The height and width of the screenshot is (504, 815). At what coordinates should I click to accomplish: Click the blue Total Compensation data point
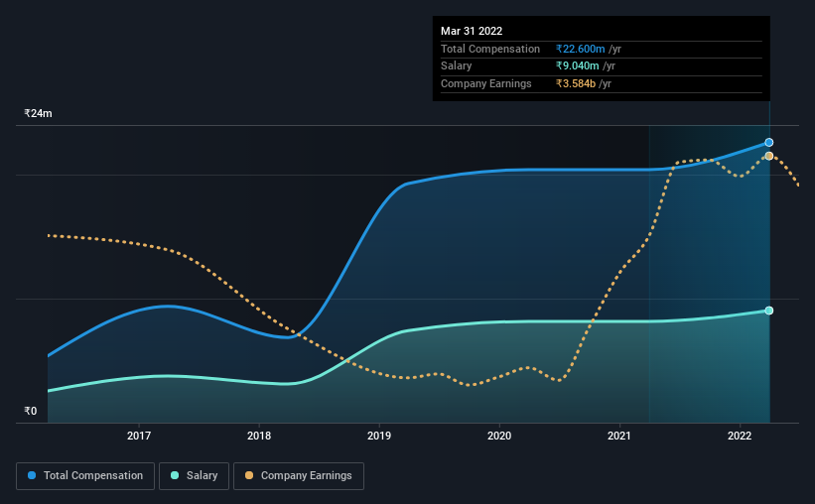[x=768, y=142]
